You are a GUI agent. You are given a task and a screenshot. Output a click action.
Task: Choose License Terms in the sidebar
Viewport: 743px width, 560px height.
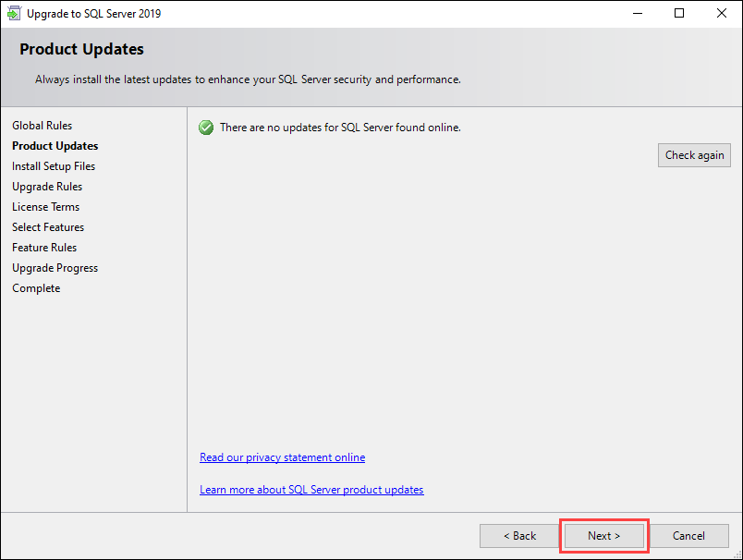[x=45, y=207]
